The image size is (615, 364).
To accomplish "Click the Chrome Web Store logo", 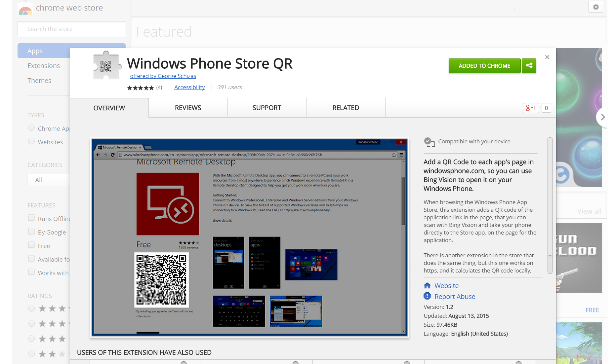I will [25, 9].
